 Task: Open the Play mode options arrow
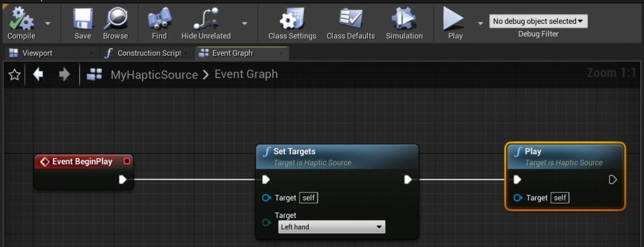tap(480, 23)
